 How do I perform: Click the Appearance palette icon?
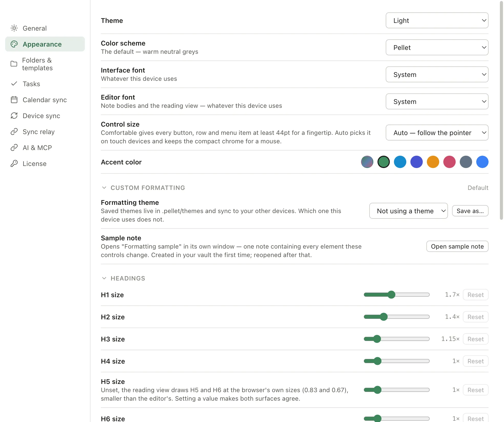14,44
